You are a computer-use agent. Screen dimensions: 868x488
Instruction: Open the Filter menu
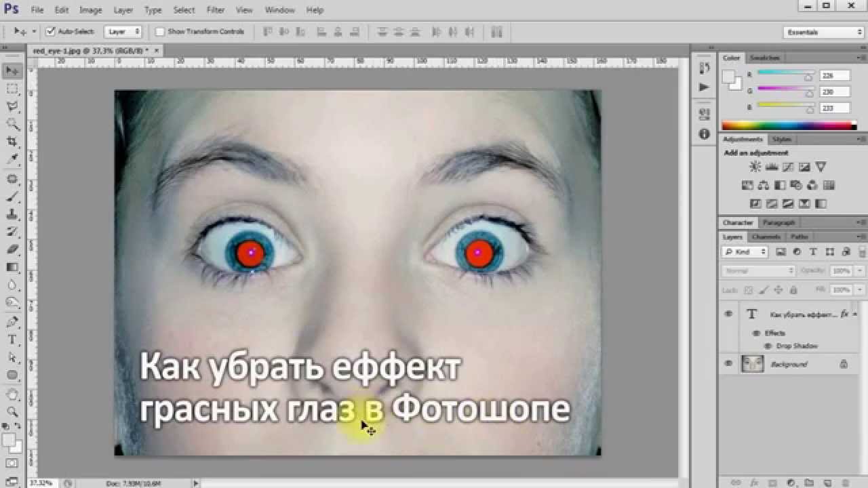coord(216,10)
